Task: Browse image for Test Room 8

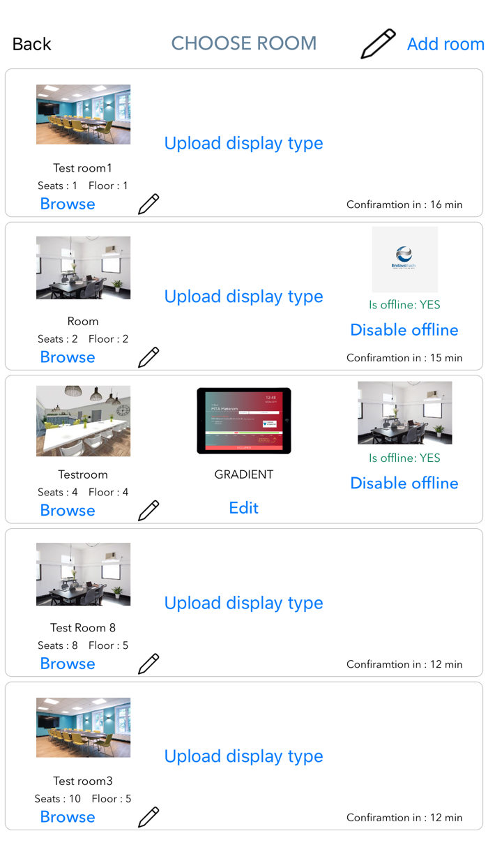Action: 68,664
